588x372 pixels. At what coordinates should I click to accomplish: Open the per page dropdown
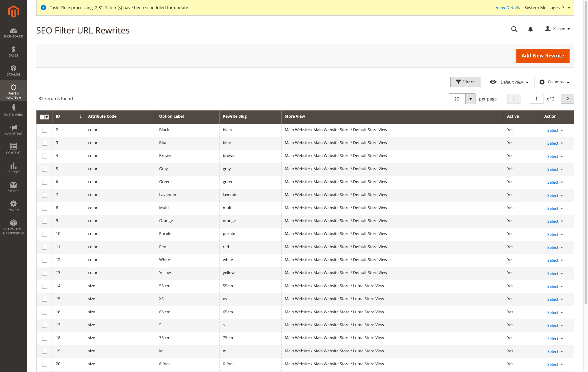(470, 99)
